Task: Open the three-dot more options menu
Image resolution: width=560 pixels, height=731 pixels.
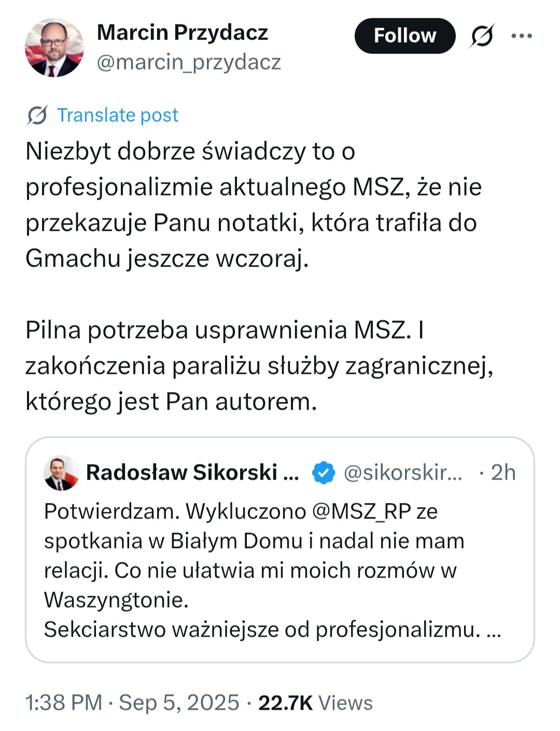Action: pyautogui.click(x=521, y=36)
